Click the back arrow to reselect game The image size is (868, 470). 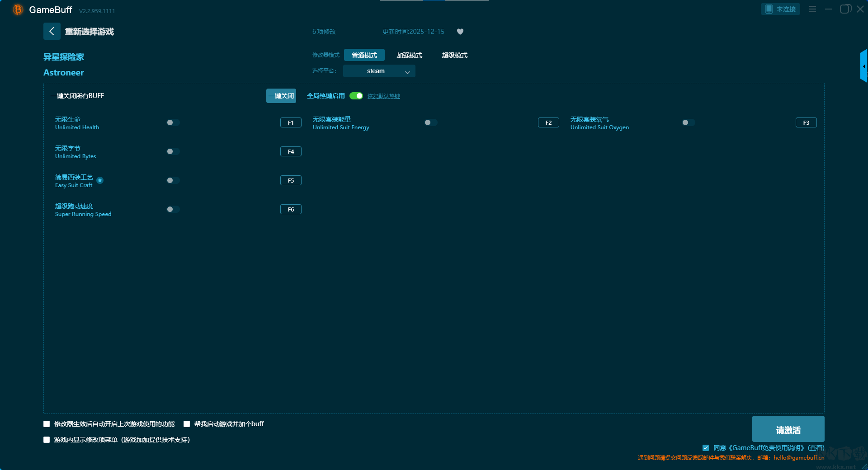tap(52, 31)
